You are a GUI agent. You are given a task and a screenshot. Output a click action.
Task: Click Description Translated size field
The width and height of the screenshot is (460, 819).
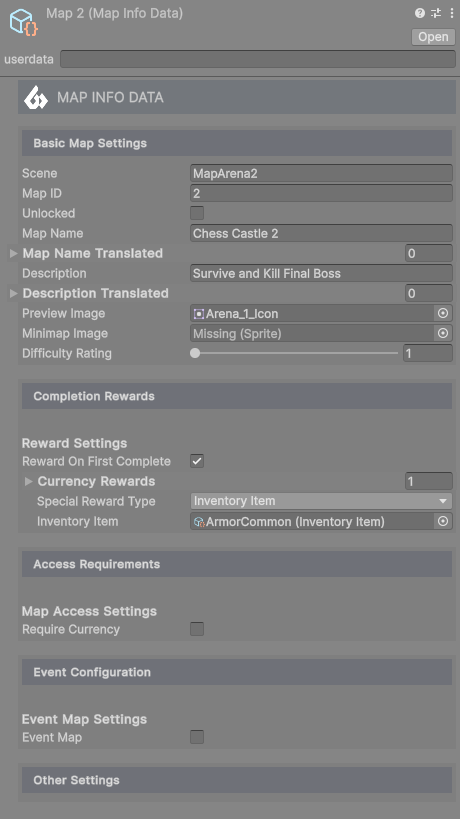click(429, 293)
